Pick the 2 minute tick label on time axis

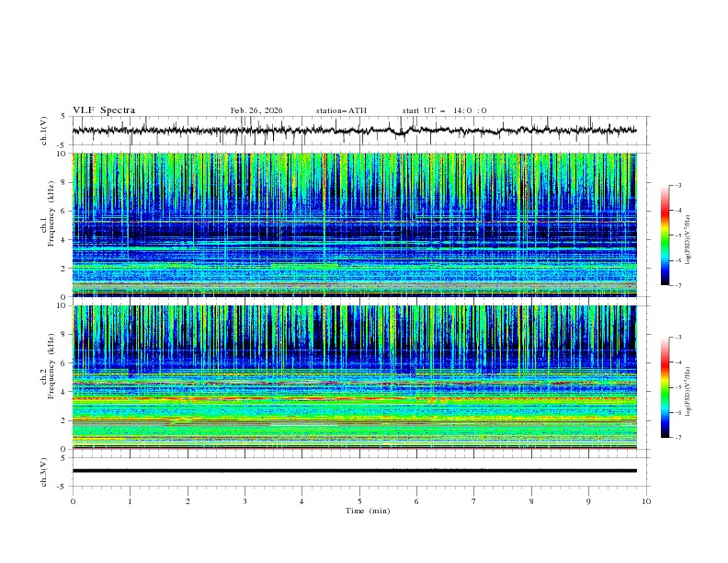click(x=188, y=500)
